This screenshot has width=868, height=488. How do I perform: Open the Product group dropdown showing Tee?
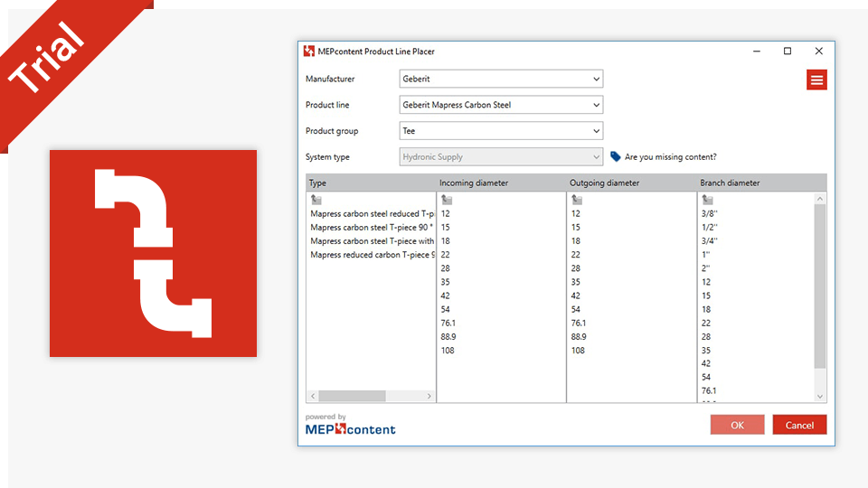click(x=501, y=130)
